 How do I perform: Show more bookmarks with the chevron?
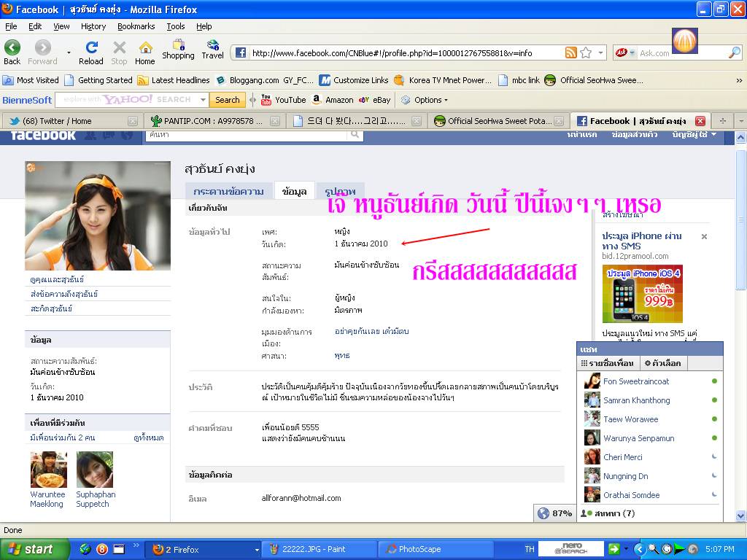point(739,80)
